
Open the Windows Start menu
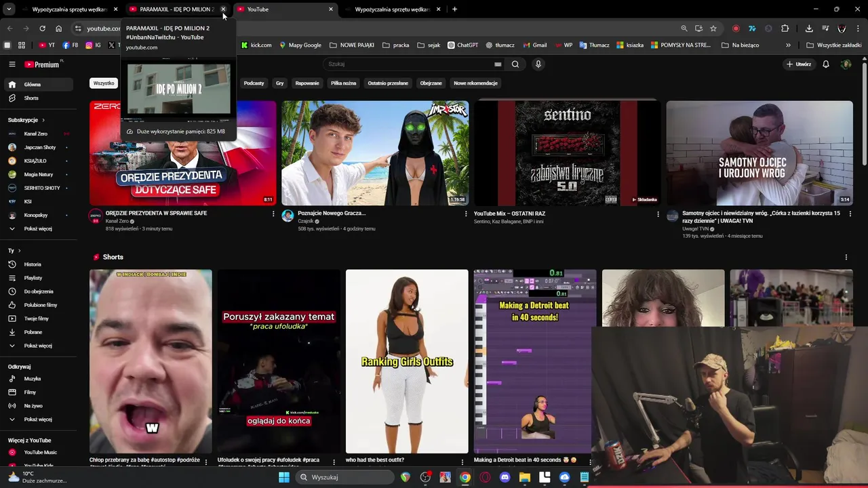point(284,477)
